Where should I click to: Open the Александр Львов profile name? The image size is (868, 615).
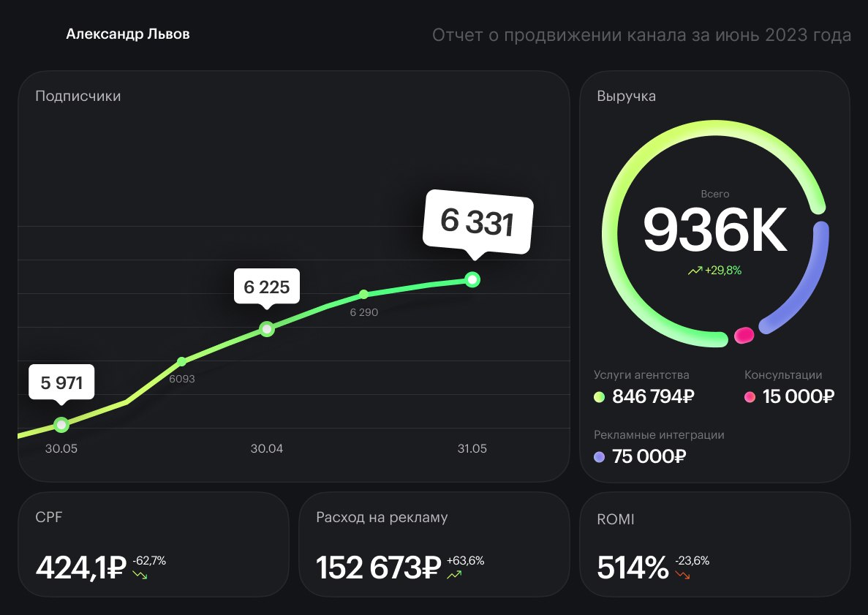coord(128,34)
